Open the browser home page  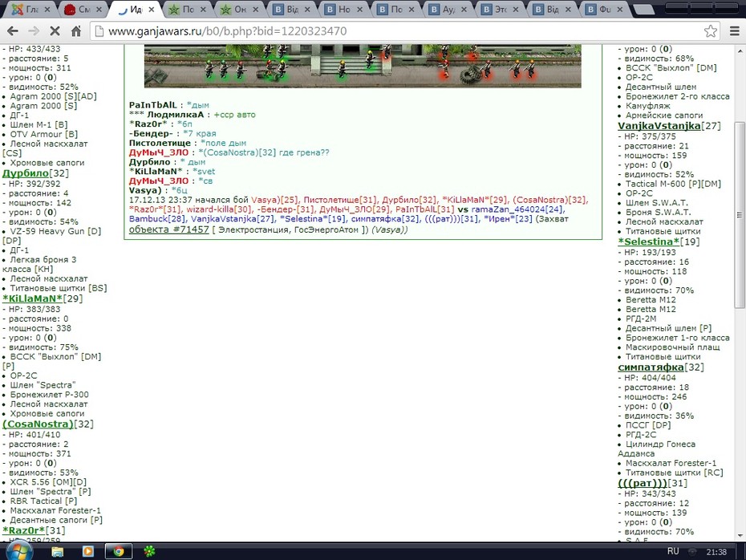point(76,31)
